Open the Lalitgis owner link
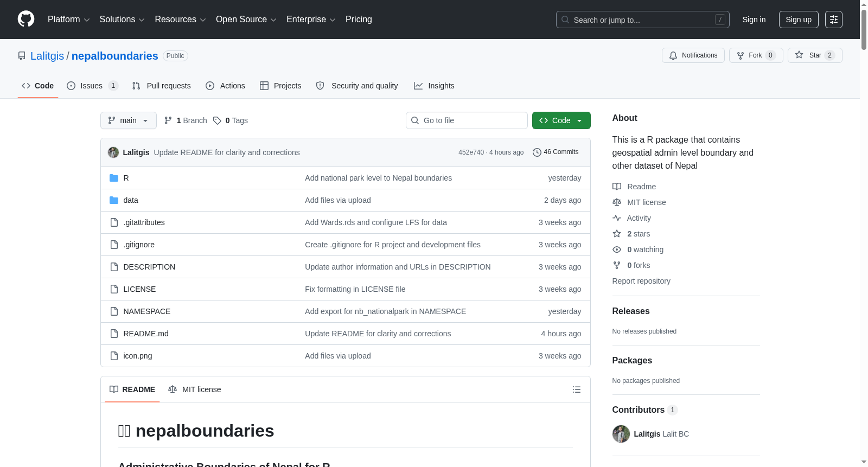 47,56
